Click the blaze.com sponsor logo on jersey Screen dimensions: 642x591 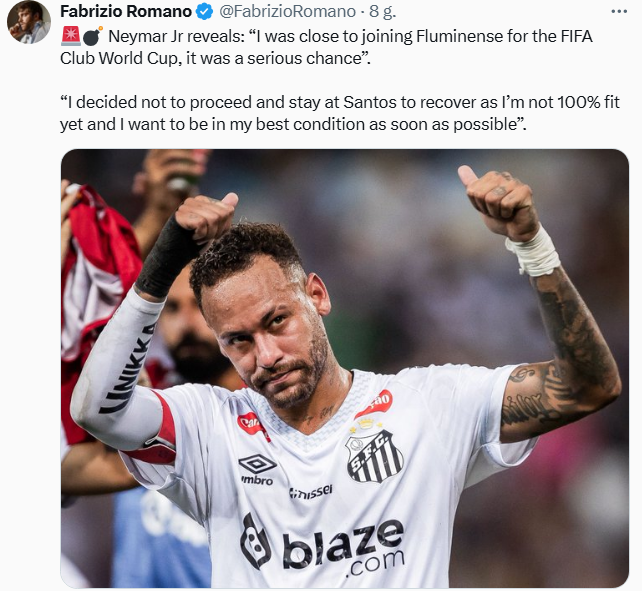click(x=322, y=544)
